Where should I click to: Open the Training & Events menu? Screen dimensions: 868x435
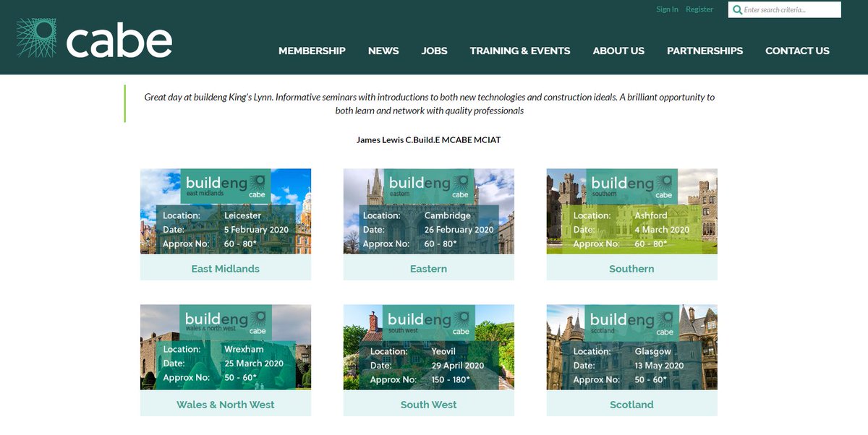[x=520, y=51]
